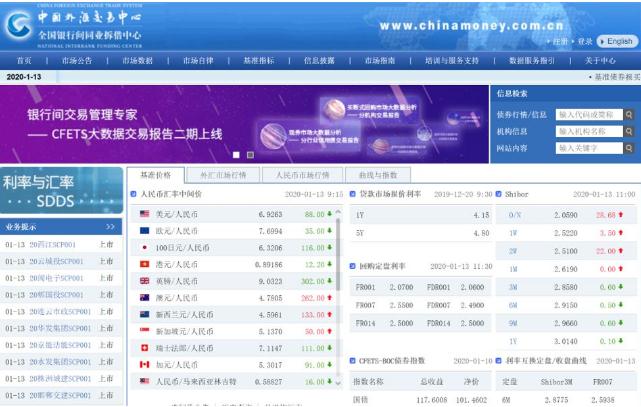Click the search icon beside 机构信息 field
The image size is (641, 407).
(x=629, y=132)
